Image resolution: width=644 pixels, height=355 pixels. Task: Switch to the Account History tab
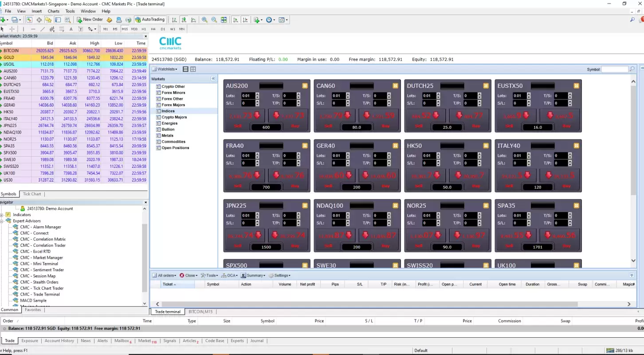[x=59, y=341]
